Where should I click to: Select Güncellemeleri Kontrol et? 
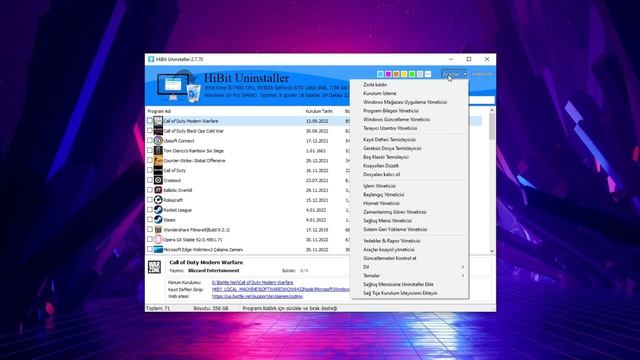pos(409,258)
